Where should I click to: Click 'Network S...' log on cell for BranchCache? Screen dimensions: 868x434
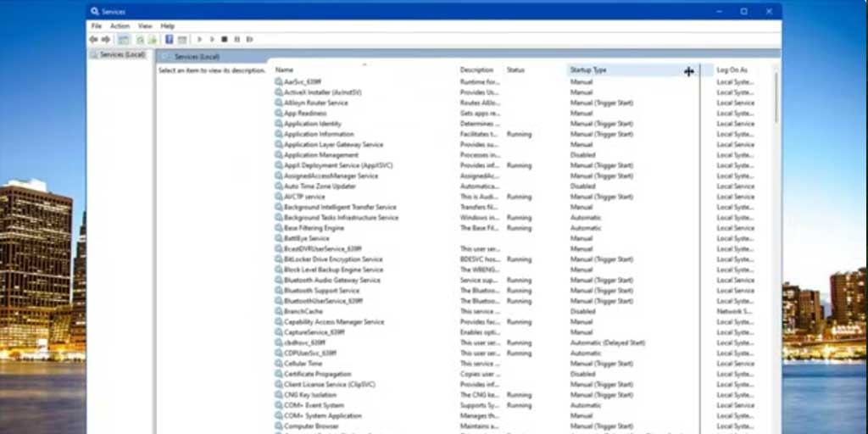tap(735, 311)
